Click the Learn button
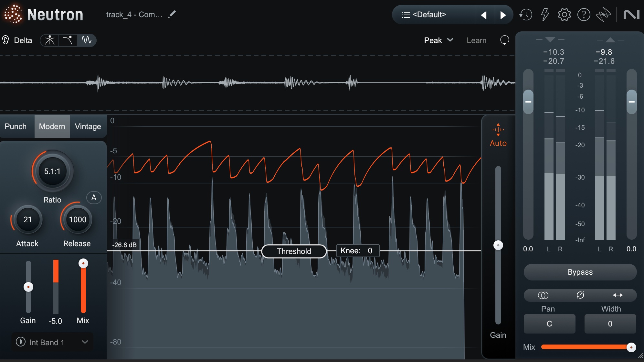The width and height of the screenshot is (644, 362). tap(476, 40)
